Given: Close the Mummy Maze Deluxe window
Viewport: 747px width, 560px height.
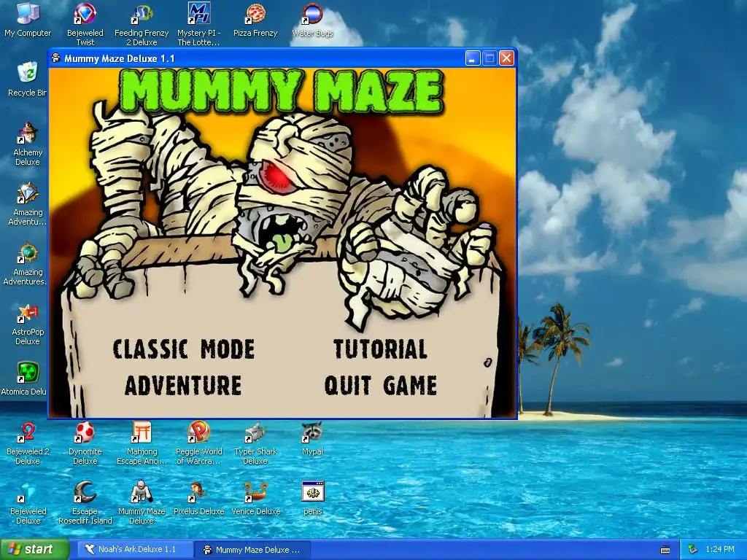Looking at the screenshot, I should [506, 58].
